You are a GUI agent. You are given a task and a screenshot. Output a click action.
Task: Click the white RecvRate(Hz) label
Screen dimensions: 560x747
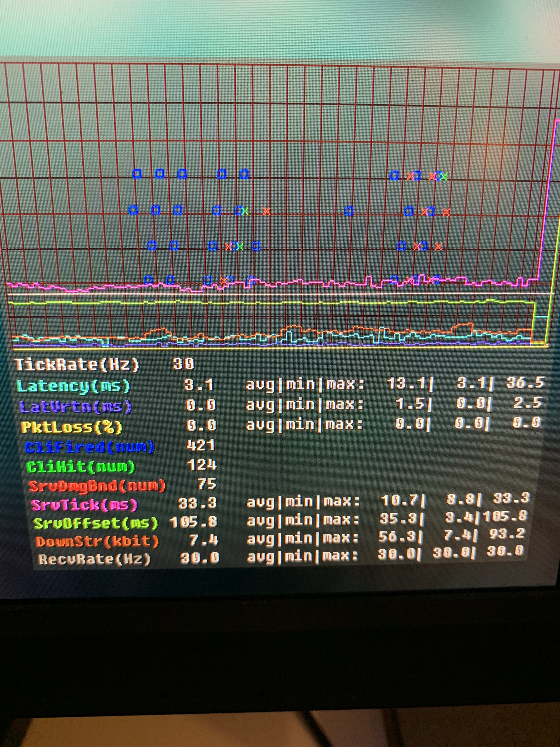click(94, 560)
